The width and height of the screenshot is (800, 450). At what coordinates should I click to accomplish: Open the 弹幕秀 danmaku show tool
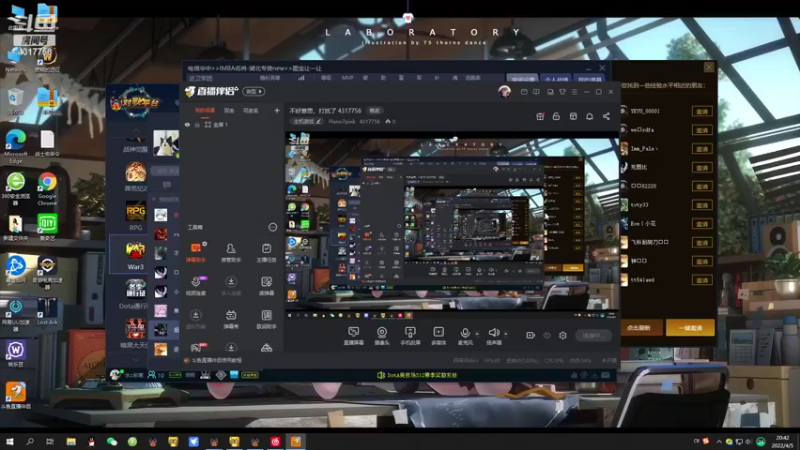(x=231, y=319)
